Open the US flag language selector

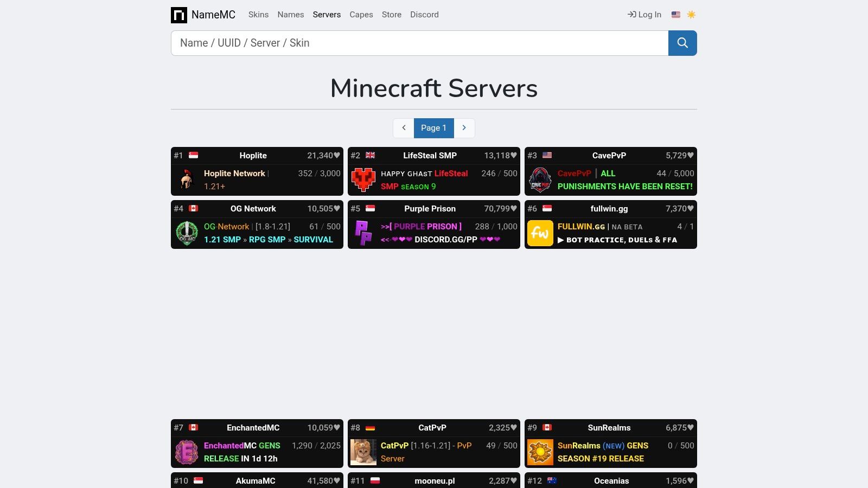pos(676,15)
